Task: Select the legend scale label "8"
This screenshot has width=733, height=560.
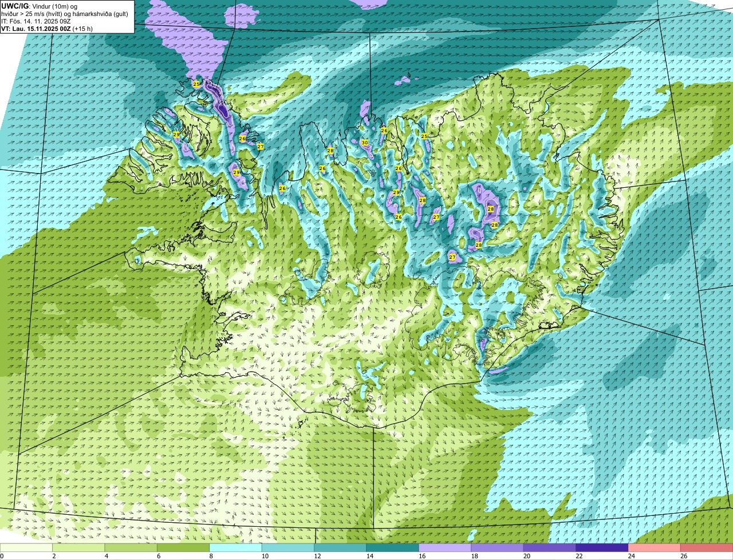Action: 211,555
